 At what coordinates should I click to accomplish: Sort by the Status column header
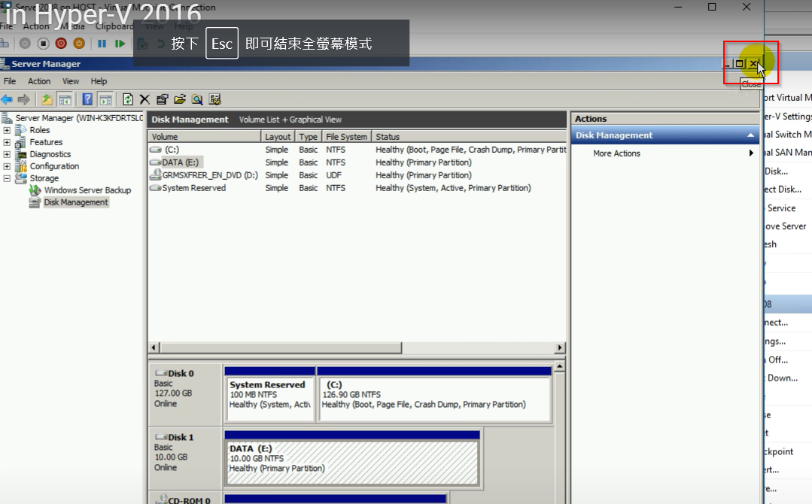pyautogui.click(x=469, y=137)
